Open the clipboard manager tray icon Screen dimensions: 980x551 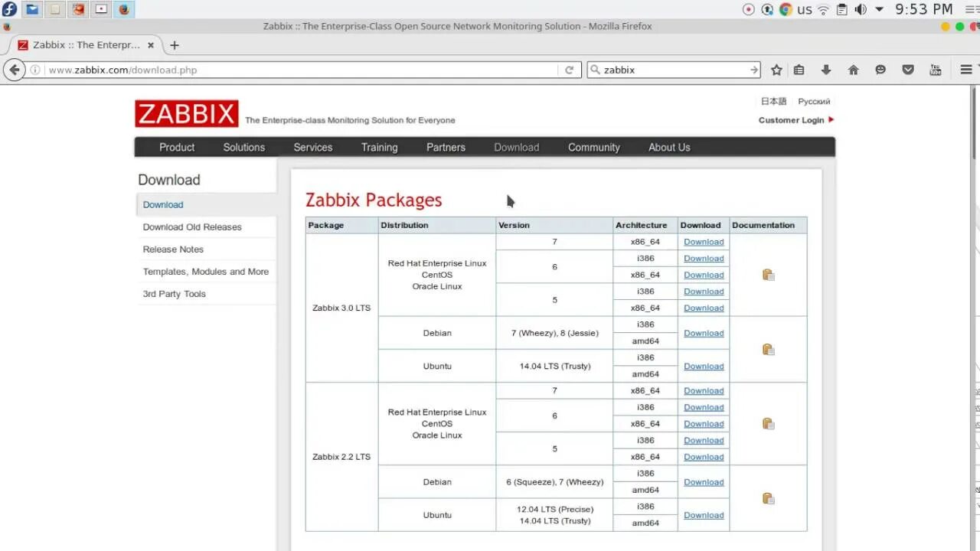pos(842,9)
